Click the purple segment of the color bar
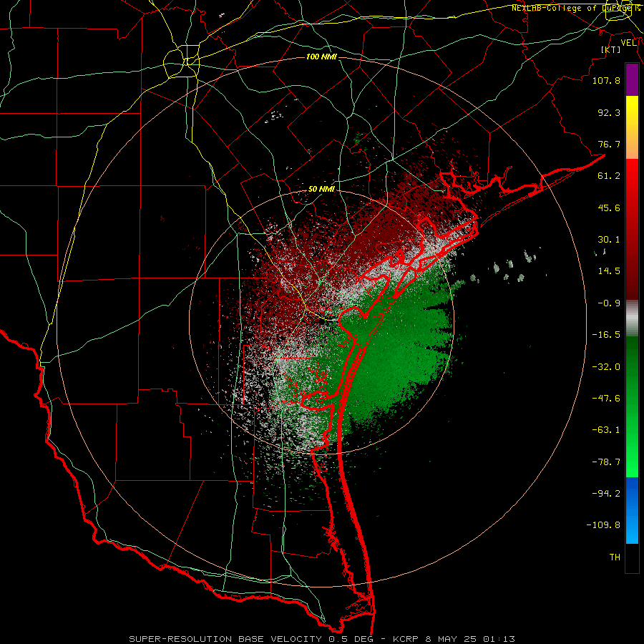Viewport: 644px width, 644px height. coord(632,80)
